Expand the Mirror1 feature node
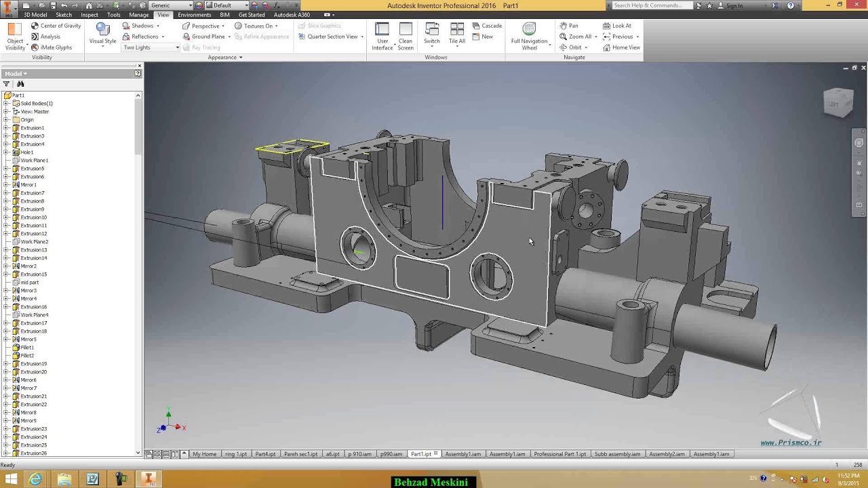The image size is (868, 488). click(7, 185)
